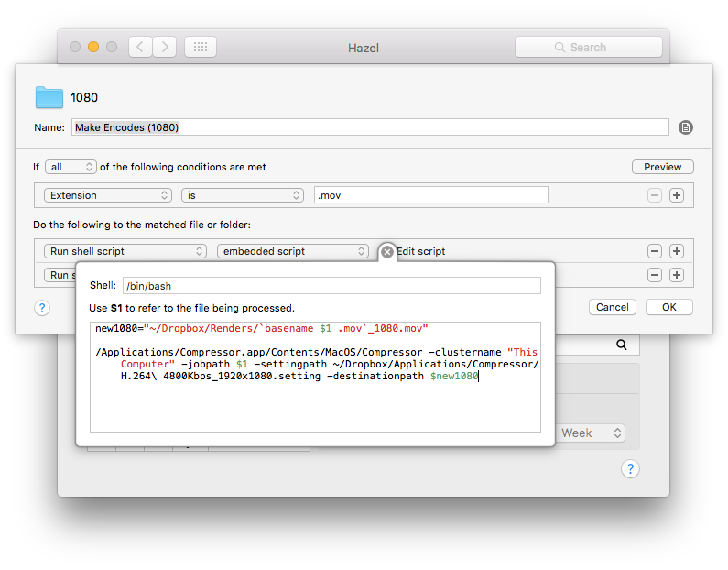728x570 pixels.
Task: Open the 'is' operator dropdown
Action: tap(243, 195)
